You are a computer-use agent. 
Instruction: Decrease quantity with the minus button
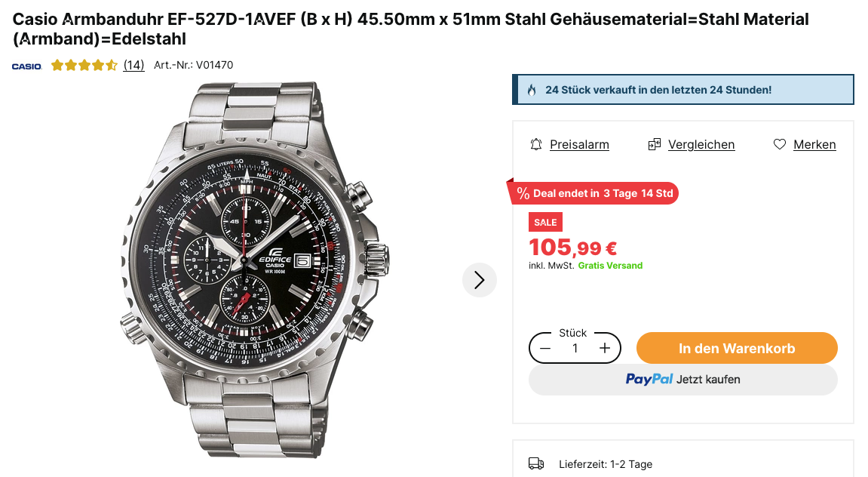coord(545,348)
